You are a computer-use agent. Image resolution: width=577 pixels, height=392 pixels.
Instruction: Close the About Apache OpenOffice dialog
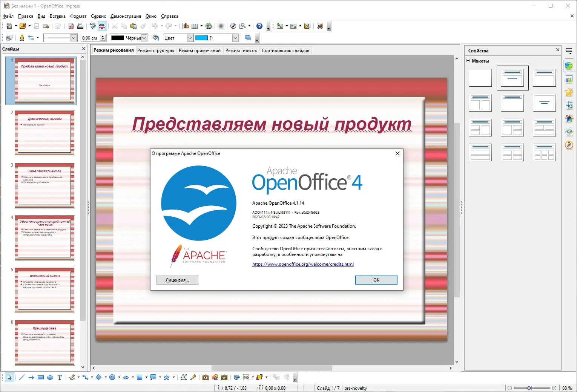[x=397, y=153]
